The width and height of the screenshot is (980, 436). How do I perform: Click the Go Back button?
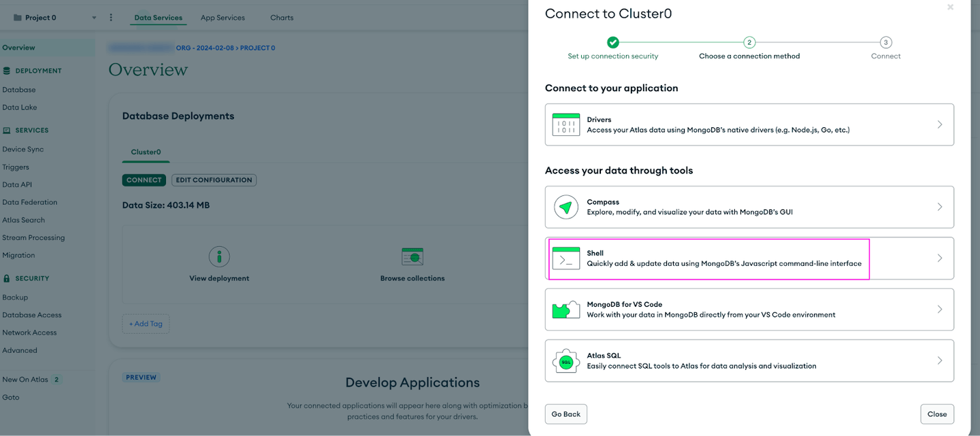click(566, 414)
